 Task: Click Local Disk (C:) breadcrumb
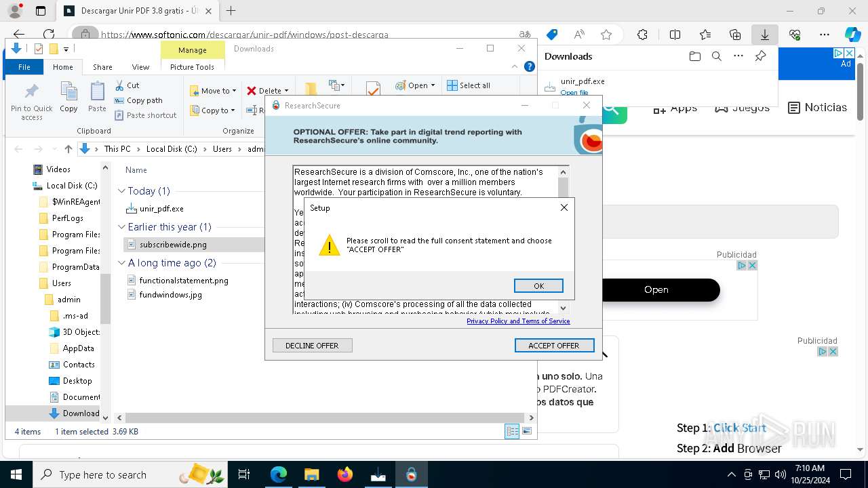(x=172, y=149)
